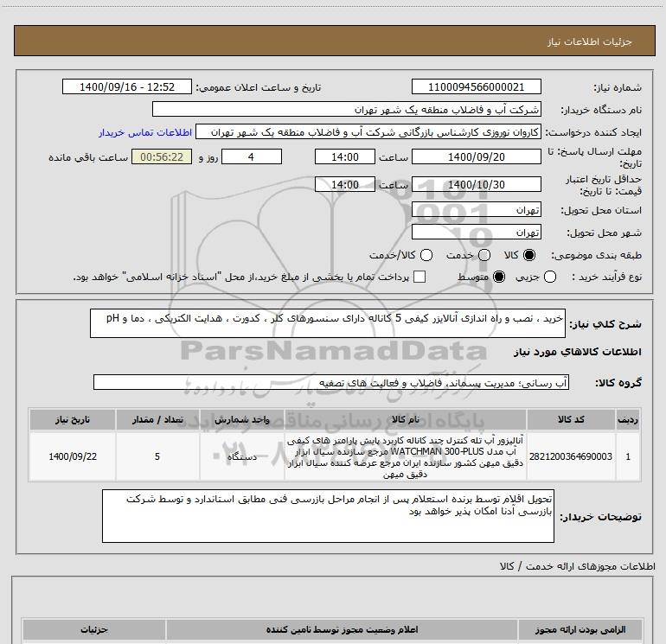
Task: Click the اطلاعات کالاهای مورد نیاز heading
Action: click(577, 352)
